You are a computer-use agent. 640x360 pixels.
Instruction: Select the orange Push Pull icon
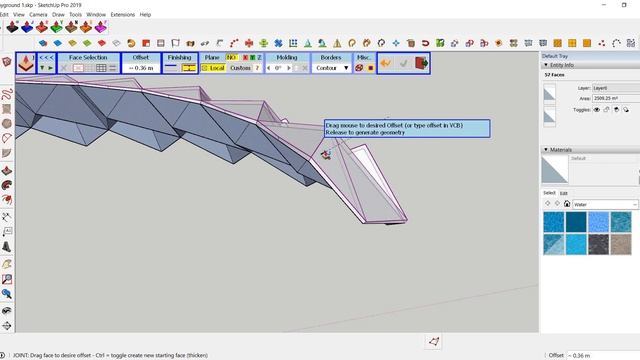(x=86, y=27)
